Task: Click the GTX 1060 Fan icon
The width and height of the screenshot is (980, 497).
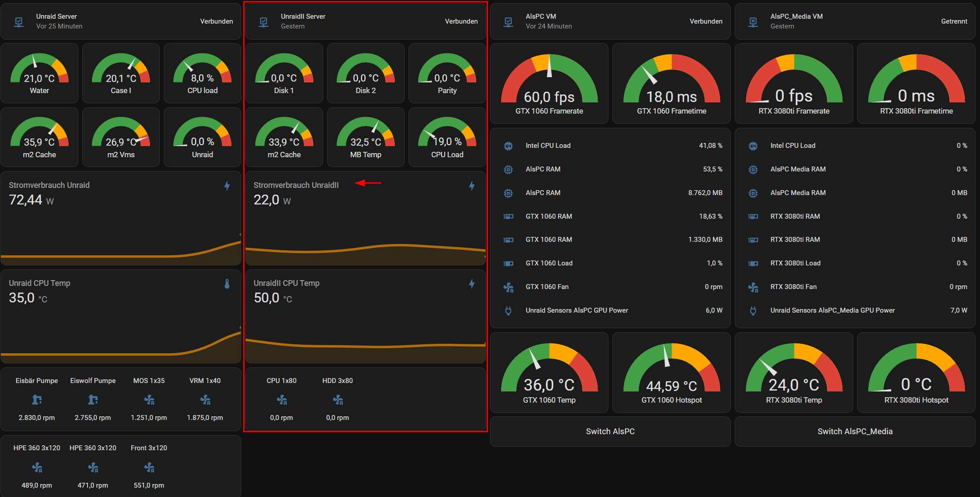Action: (508, 287)
